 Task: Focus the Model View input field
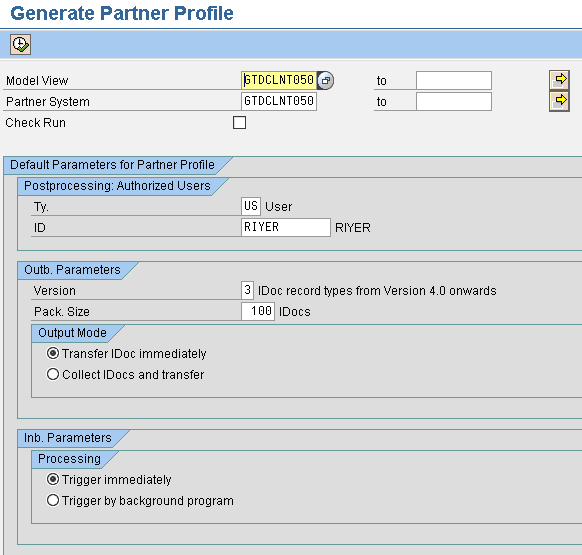pyautogui.click(x=279, y=80)
